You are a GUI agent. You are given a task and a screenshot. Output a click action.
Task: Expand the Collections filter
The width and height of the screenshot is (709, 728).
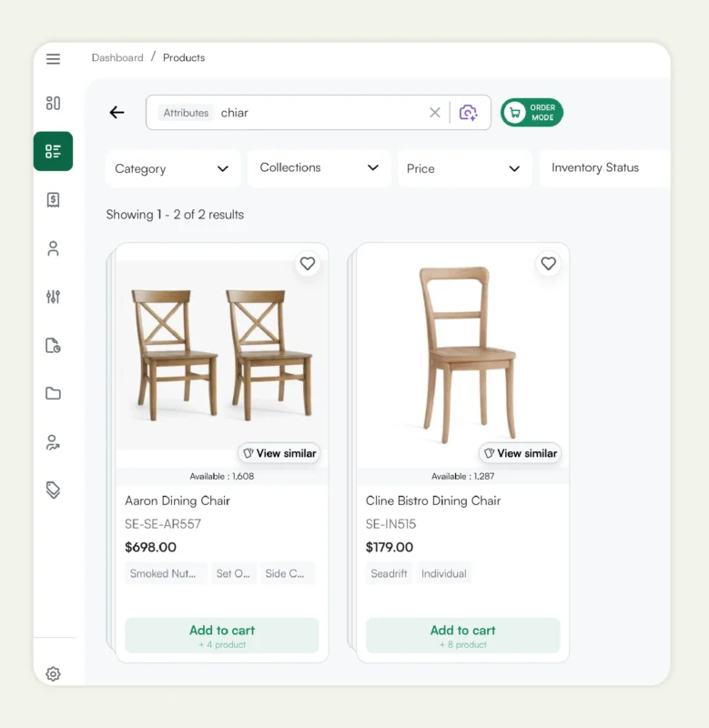[x=319, y=168]
